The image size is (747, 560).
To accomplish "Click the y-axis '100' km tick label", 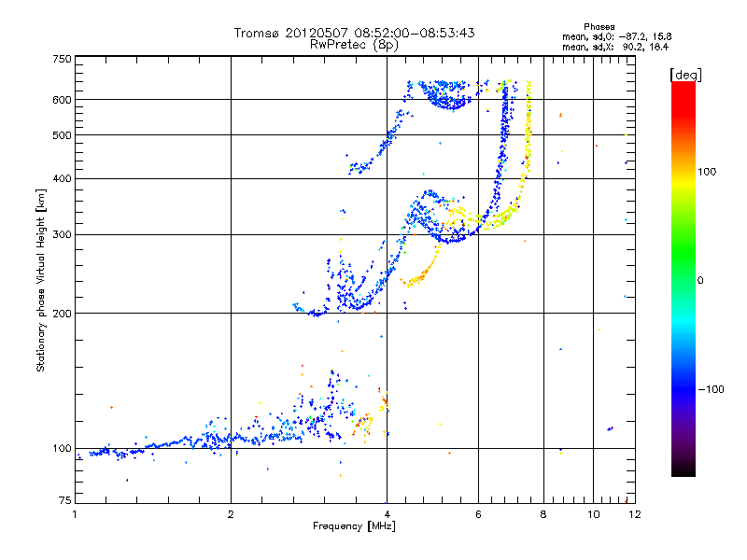I will 62,448.
